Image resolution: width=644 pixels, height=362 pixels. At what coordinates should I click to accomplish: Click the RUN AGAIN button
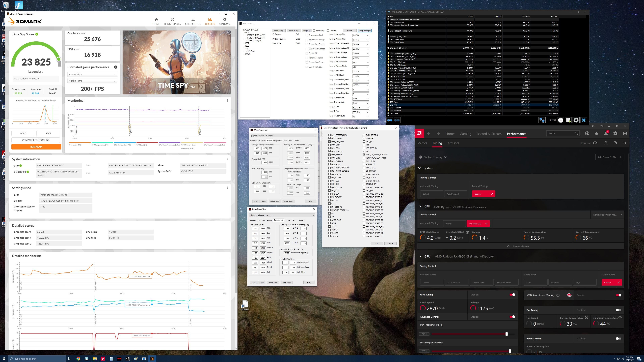point(36,147)
